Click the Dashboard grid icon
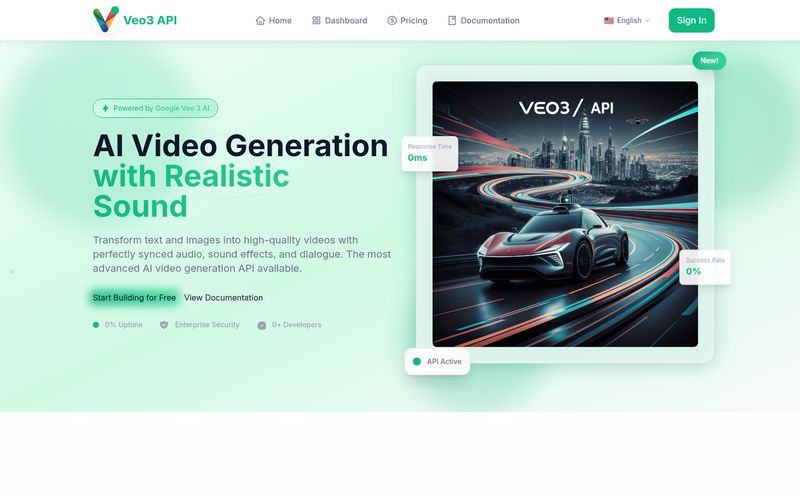Viewport: 800px width, 496px height. 316,20
